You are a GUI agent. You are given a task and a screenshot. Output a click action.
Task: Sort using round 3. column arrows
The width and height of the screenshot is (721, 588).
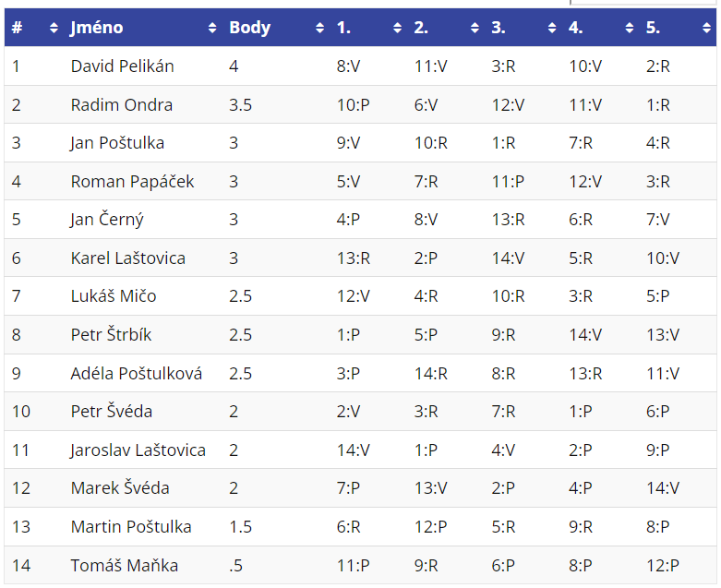[x=552, y=28]
